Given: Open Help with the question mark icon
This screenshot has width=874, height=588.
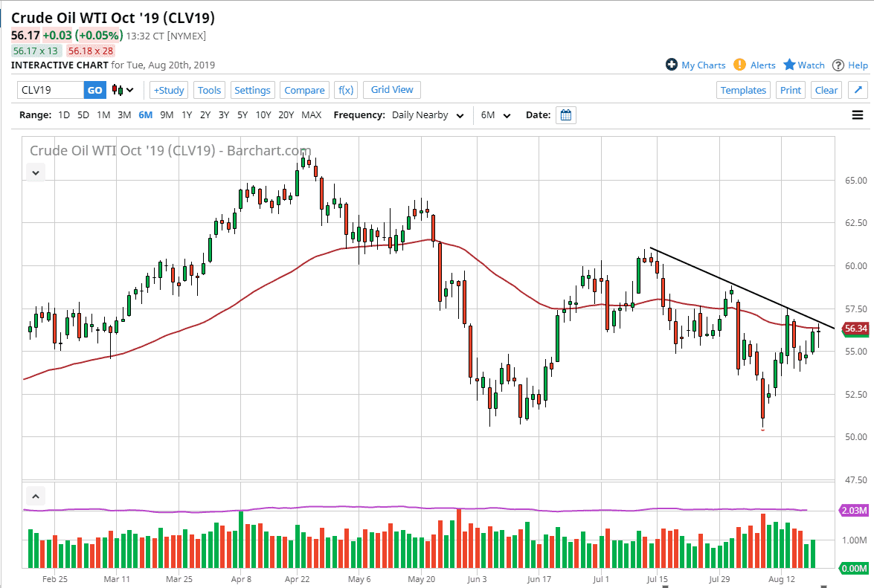Looking at the screenshot, I should 838,65.
